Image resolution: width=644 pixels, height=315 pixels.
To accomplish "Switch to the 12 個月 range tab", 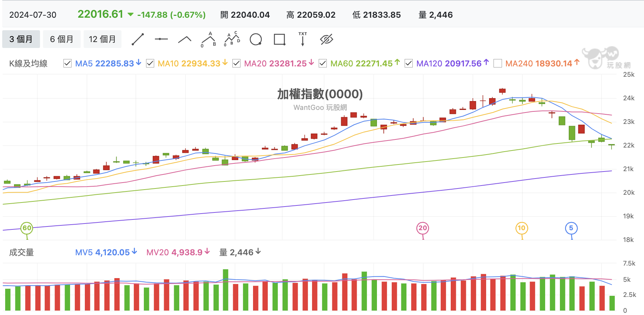I will click(x=102, y=39).
